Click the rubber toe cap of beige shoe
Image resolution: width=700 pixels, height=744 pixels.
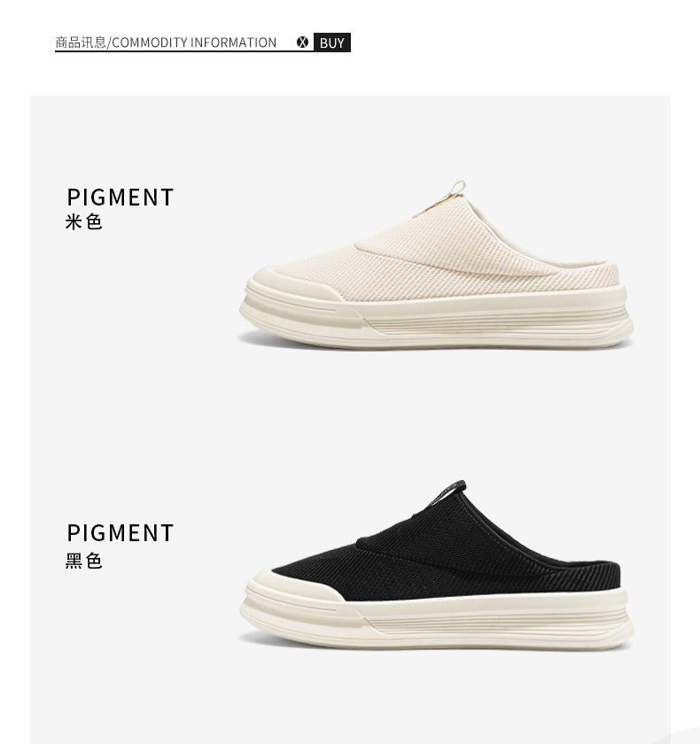click(x=292, y=284)
